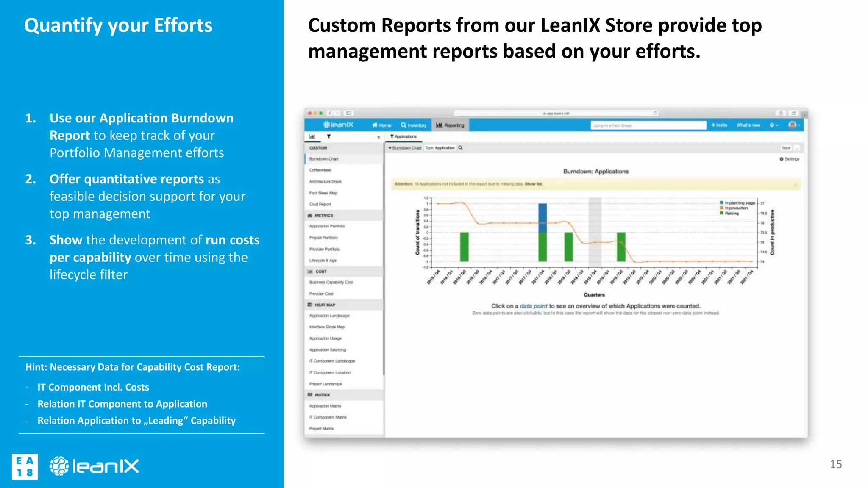Toggle the In production legend swatch
This screenshot has height=488, width=868.
coord(721,208)
